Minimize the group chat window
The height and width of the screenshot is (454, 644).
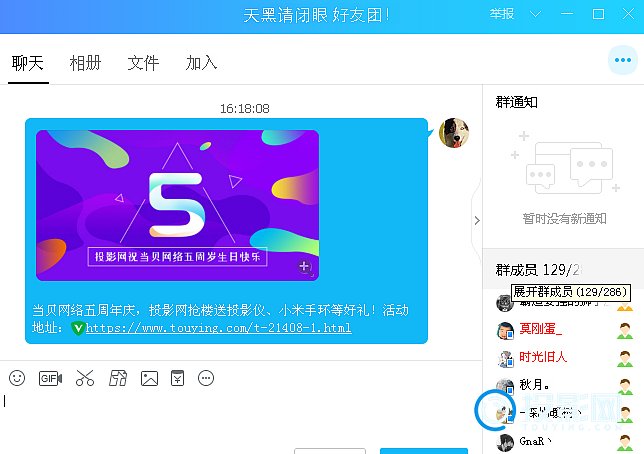567,14
